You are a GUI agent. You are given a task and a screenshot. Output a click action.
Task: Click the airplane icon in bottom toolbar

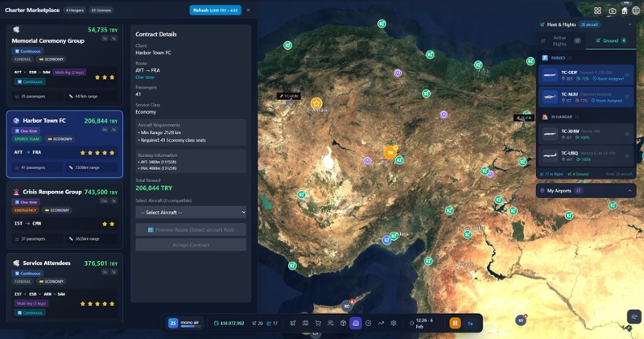293,323
